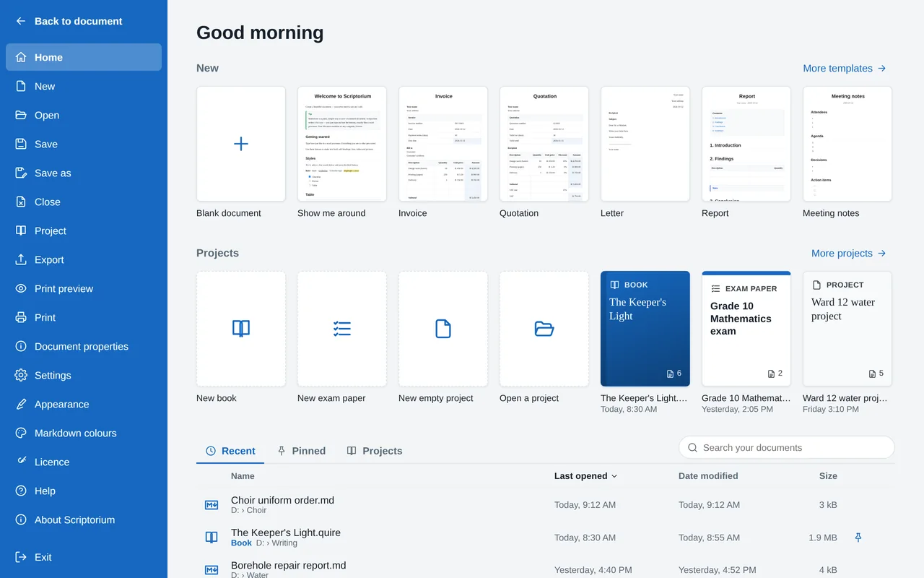Follow the More templates link

pos(845,68)
